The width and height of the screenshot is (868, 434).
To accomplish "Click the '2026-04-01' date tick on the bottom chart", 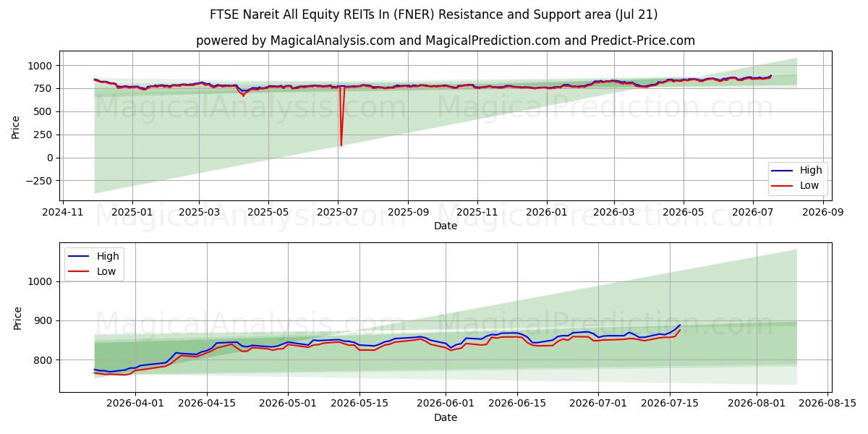I will pyautogui.click(x=136, y=403).
